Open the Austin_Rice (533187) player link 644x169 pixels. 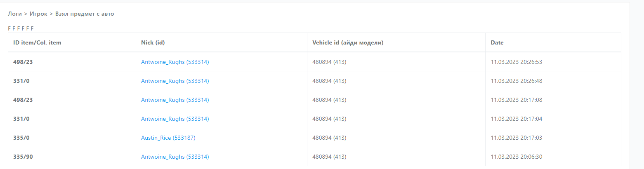[x=168, y=138]
